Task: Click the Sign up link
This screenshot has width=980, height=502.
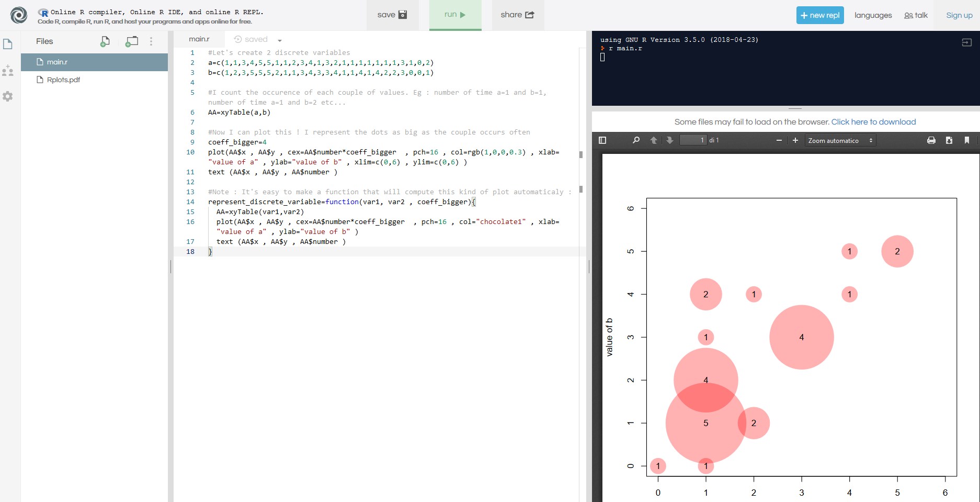Action: pyautogui.click(x=959, y=15)
